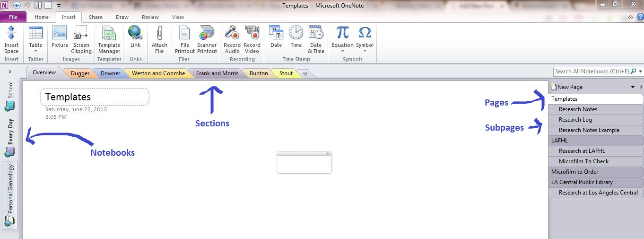Open the Downer section

tap(110, 73)
